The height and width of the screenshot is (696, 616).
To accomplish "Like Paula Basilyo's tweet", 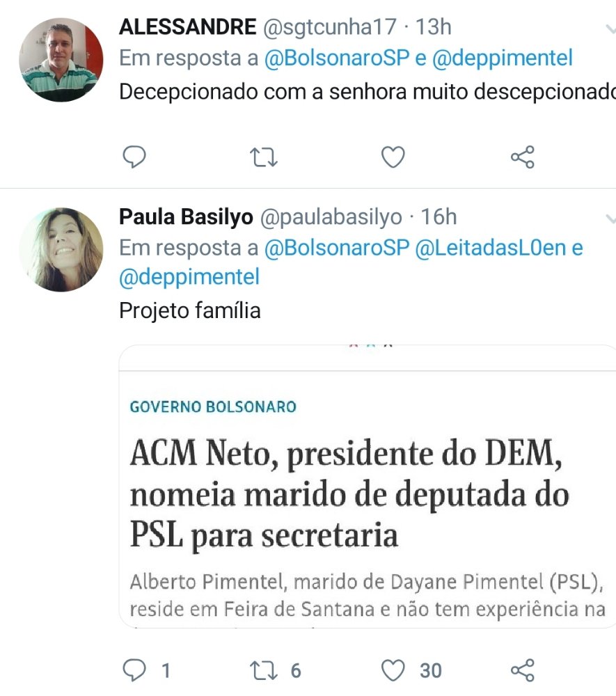I will tap(393, 670).
